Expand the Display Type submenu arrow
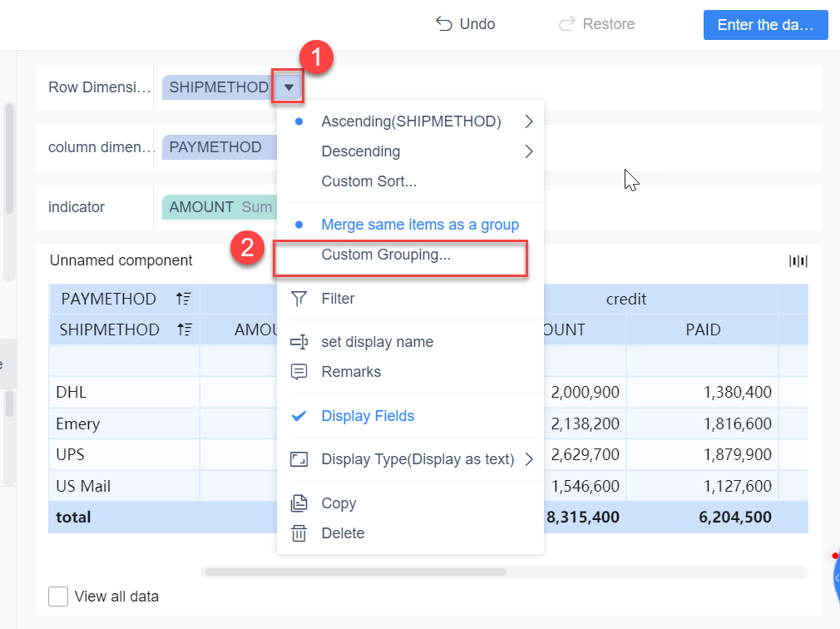The image size is (840, 629). click(528, 459)
